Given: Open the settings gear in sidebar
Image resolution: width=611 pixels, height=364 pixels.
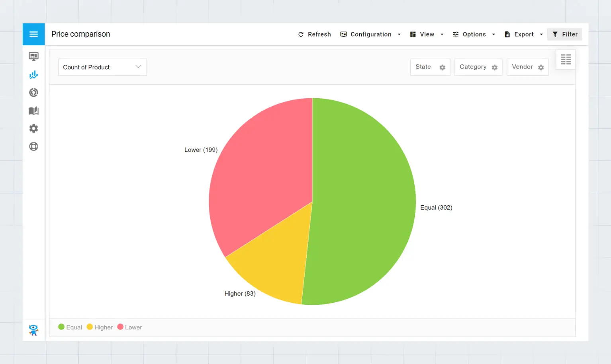Looking at the screenshot, I should [33, 128].
